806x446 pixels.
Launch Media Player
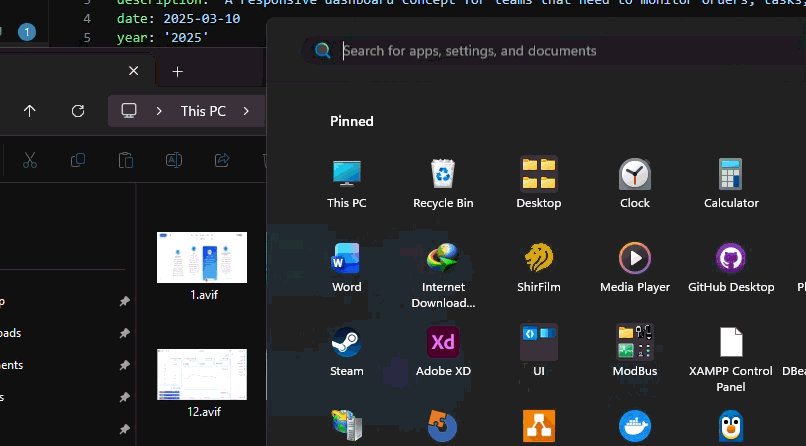pyautogui.click(x=635, y=267)
